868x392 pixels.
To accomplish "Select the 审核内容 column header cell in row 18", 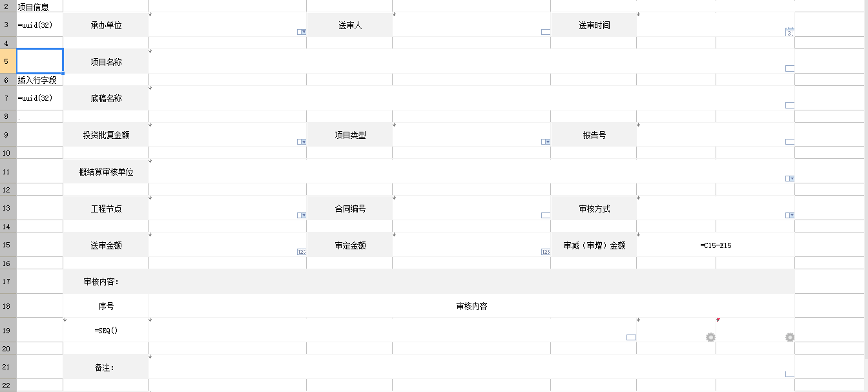I will 471,306.
